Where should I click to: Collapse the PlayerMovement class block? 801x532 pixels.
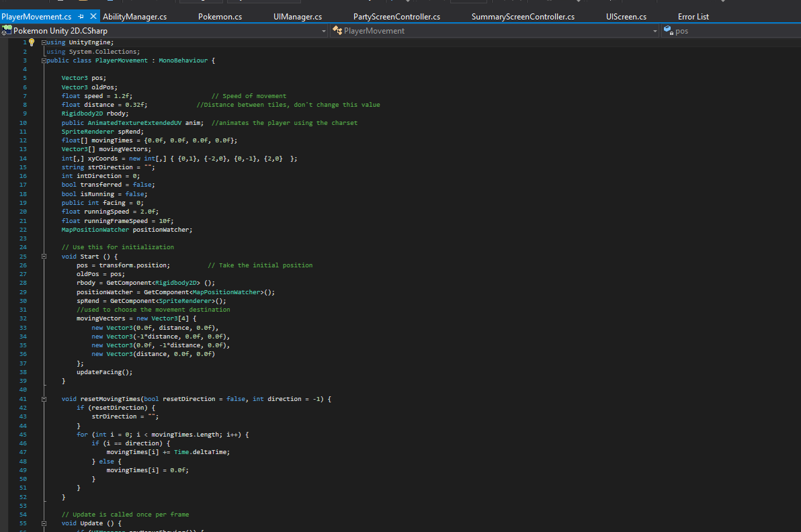click(44, 60)
